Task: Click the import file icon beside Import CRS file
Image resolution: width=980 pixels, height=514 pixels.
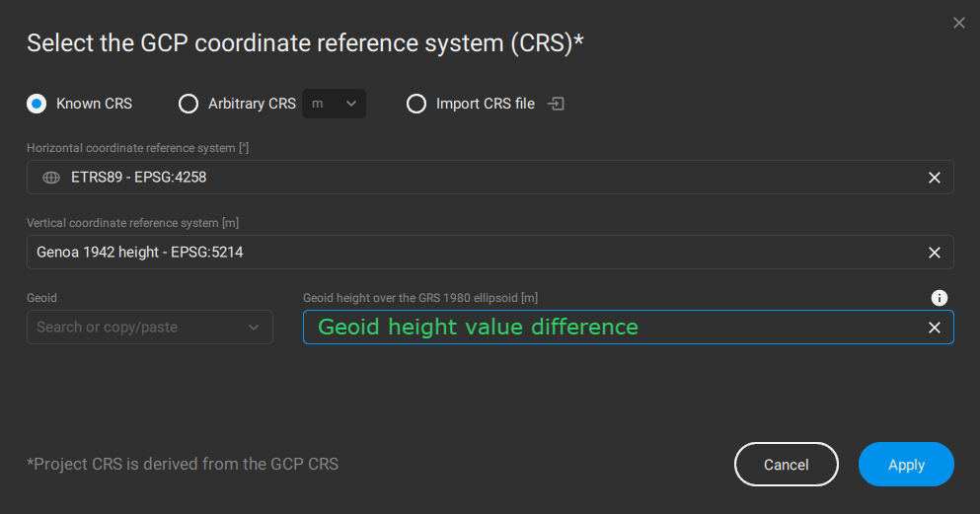Action: 557,104
